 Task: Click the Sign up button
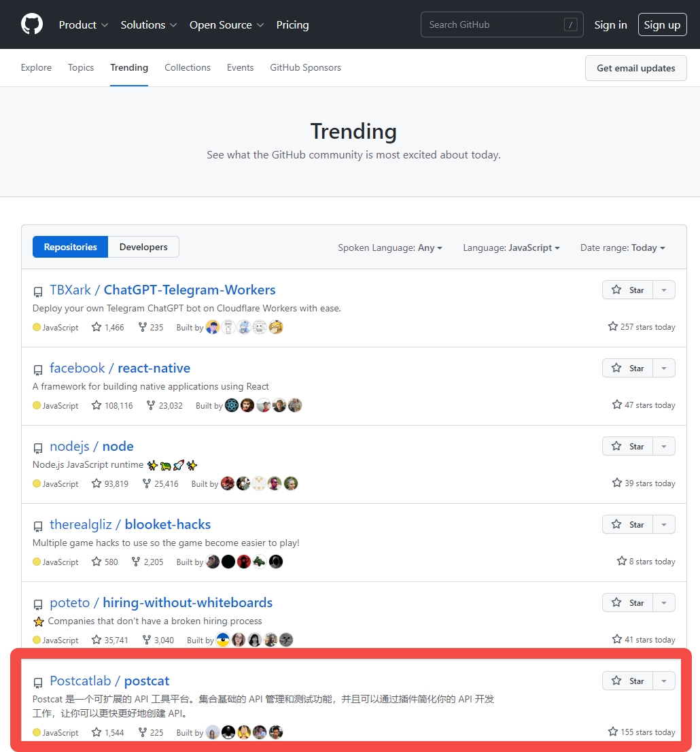point(662,24)
